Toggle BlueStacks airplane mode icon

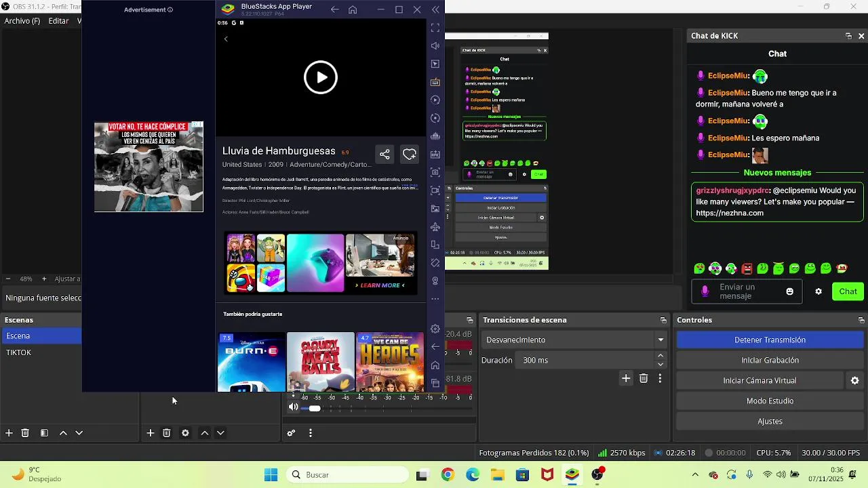[435, 226]
